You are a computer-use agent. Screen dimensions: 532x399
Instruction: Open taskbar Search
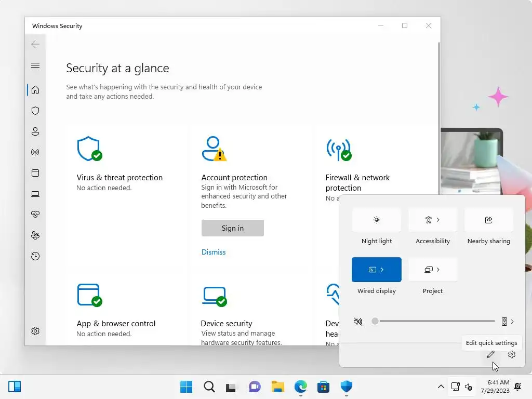[x=209, y=387]
